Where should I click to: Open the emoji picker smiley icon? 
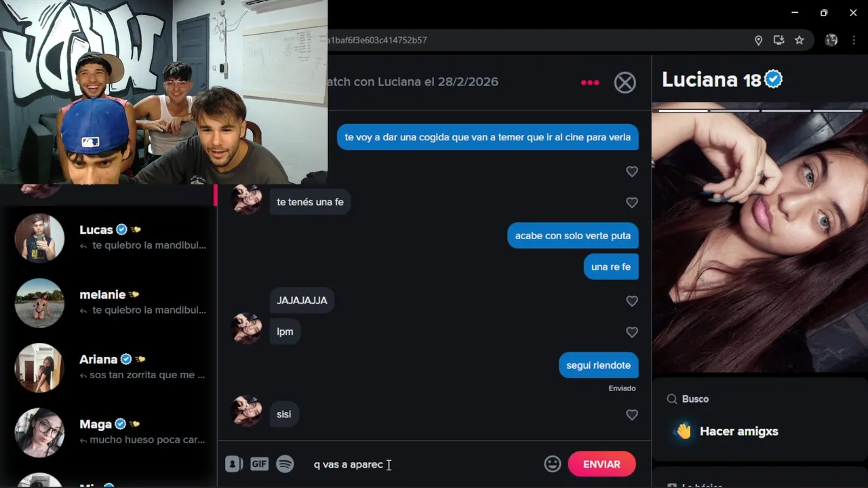pos(553,464)
